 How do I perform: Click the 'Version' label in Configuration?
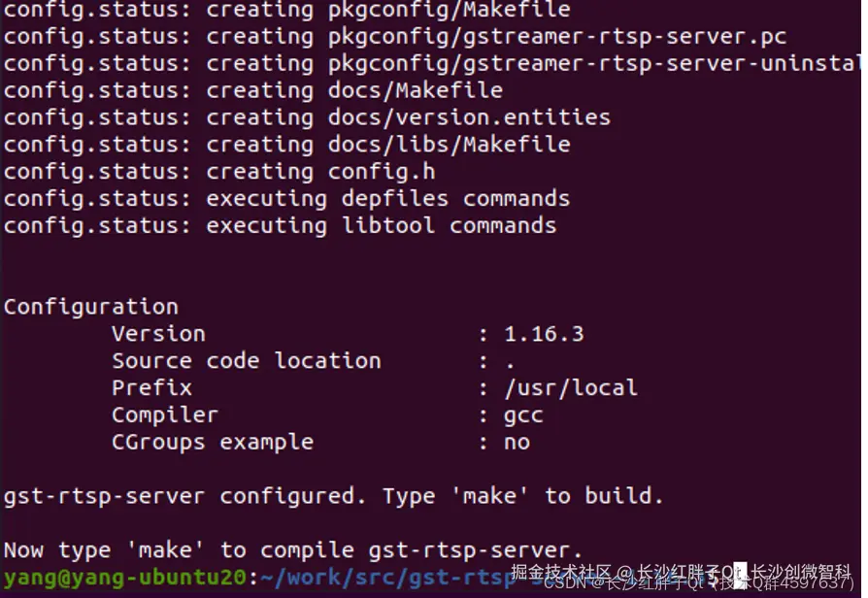click(158, 335)
